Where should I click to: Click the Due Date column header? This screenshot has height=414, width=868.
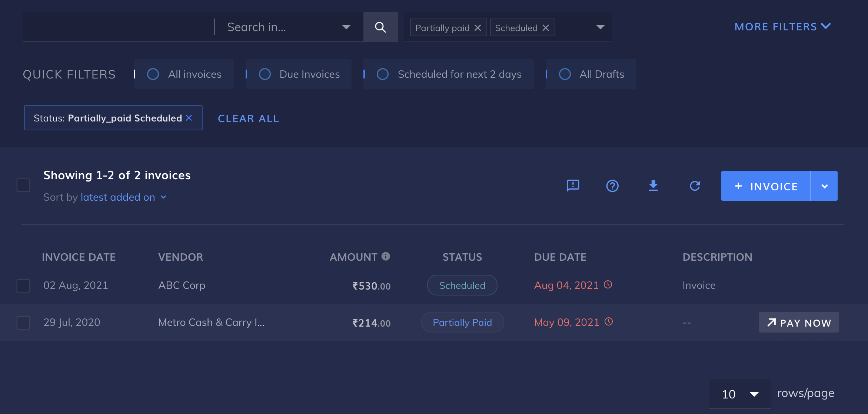560,257
